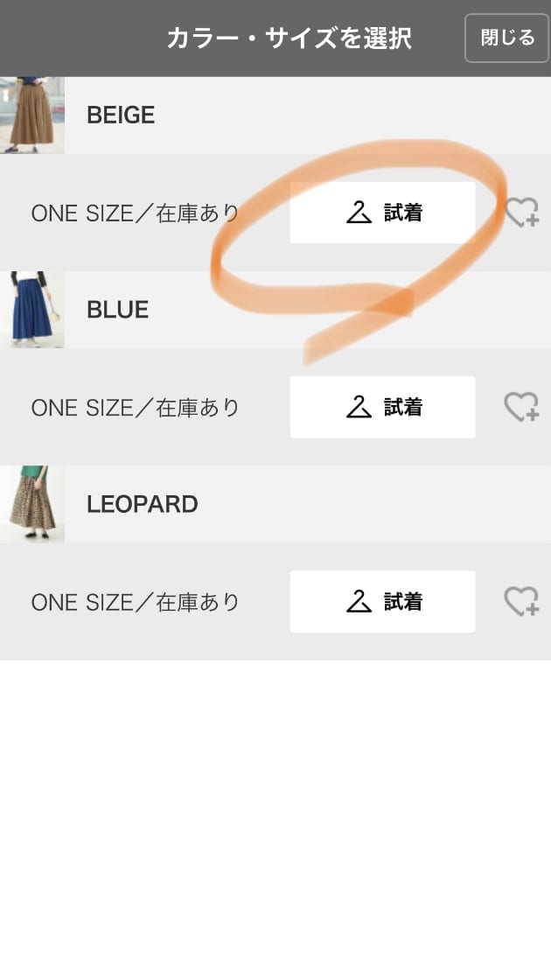Select the BLUE color label

[117, 310]
